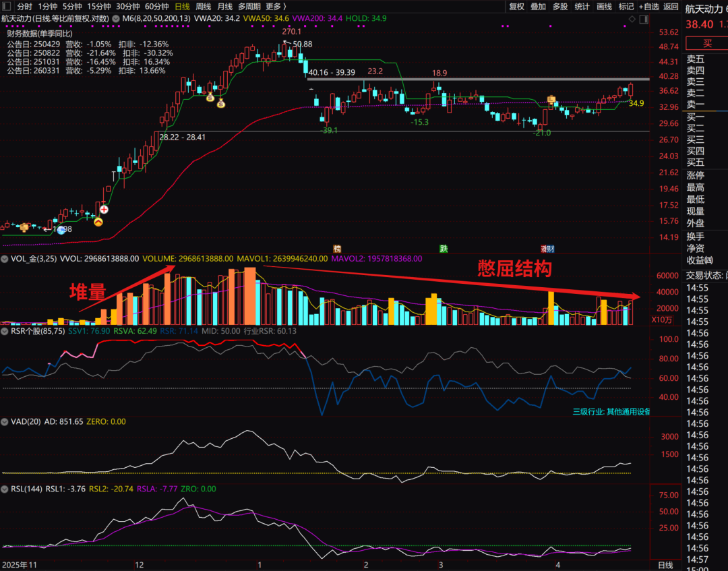Viewport: 728px width, 571px height.
Task: Click the diamond icon above the price axis
Action: pyautogui.click(x=632, y=19)
